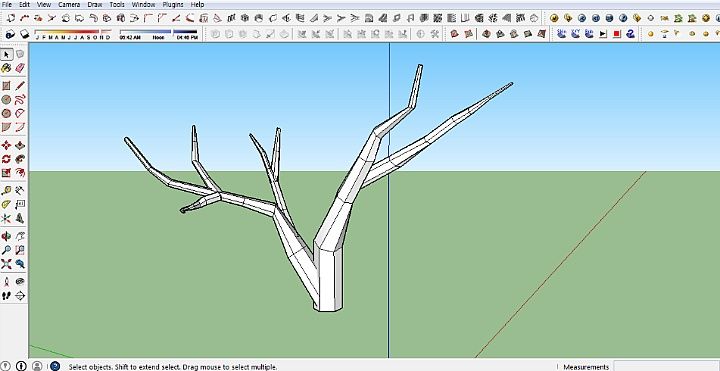The height and width of the screenshot is (371, 720).
Task: Click the Measurements input box
Action: point(666,366)
